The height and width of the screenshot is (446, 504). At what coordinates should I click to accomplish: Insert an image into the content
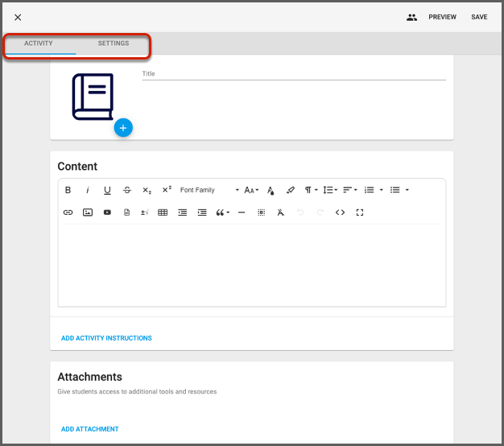click(88, 213)
